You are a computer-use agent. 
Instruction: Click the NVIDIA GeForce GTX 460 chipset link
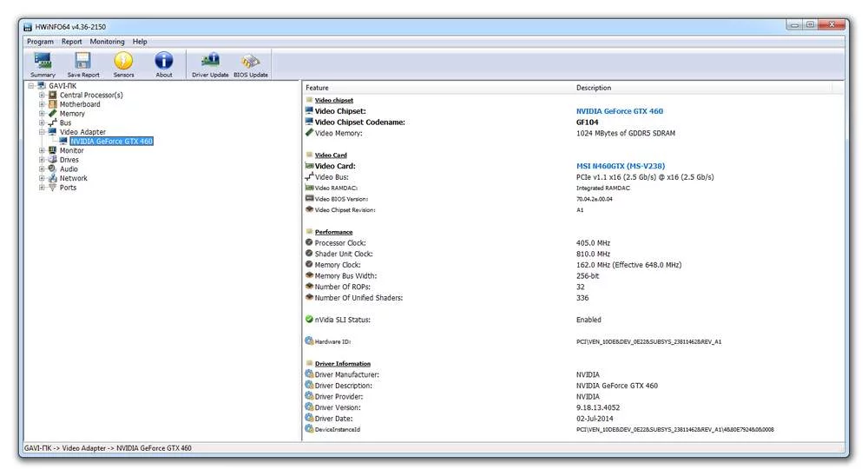click(x=619, y=111)
